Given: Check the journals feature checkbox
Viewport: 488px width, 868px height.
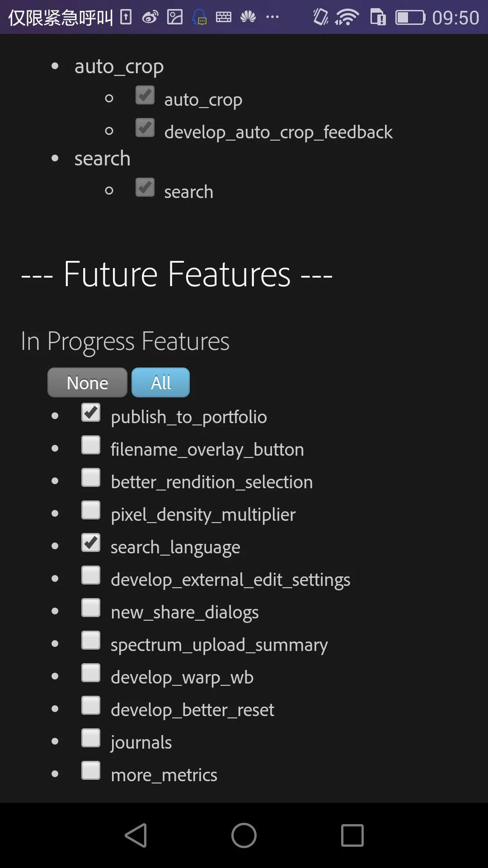Looking at the screenshot, I should pyautogui.click(x=91, y=738).
